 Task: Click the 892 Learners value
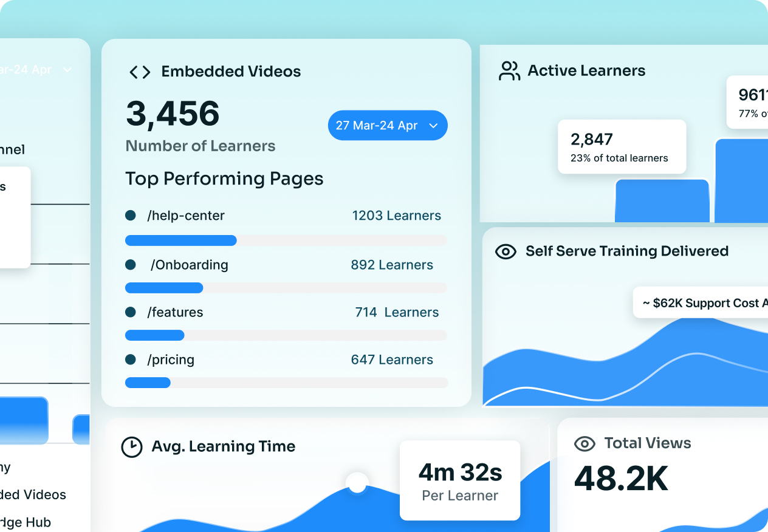(x=392, y=265)
